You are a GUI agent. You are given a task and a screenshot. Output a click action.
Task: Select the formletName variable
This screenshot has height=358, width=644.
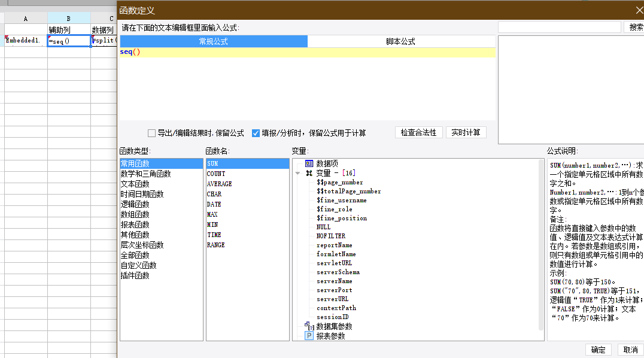pos(336,254)
